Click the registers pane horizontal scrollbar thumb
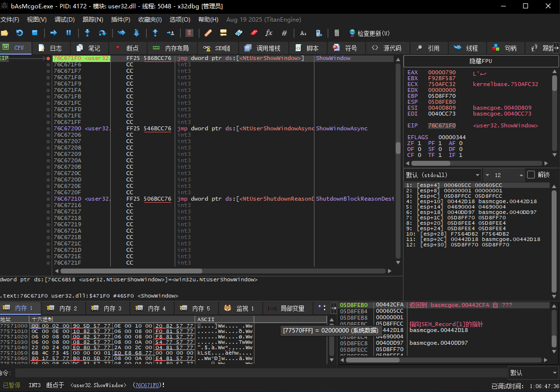Image resolution: width=560 pixels, height=392 pixels. (431, 163)
